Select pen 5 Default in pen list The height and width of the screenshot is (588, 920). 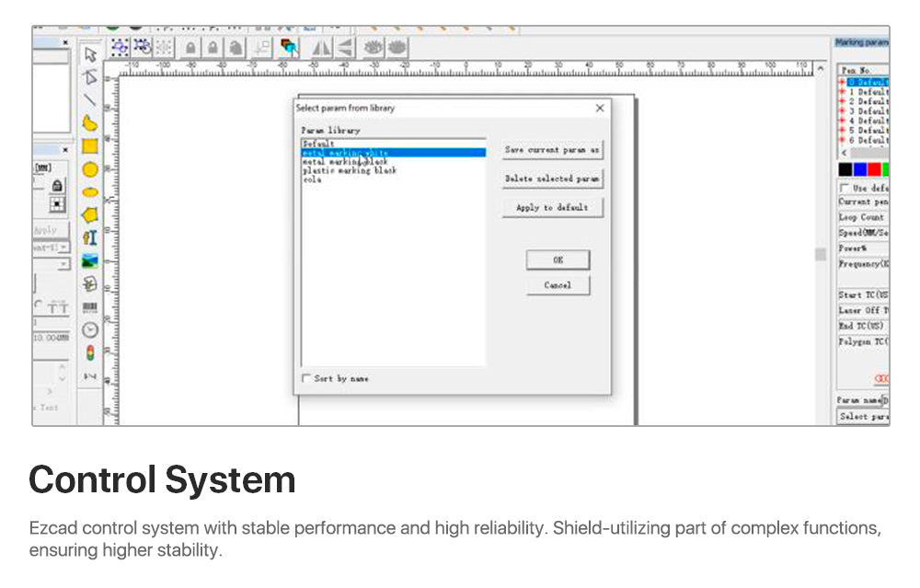click(864, 131)
